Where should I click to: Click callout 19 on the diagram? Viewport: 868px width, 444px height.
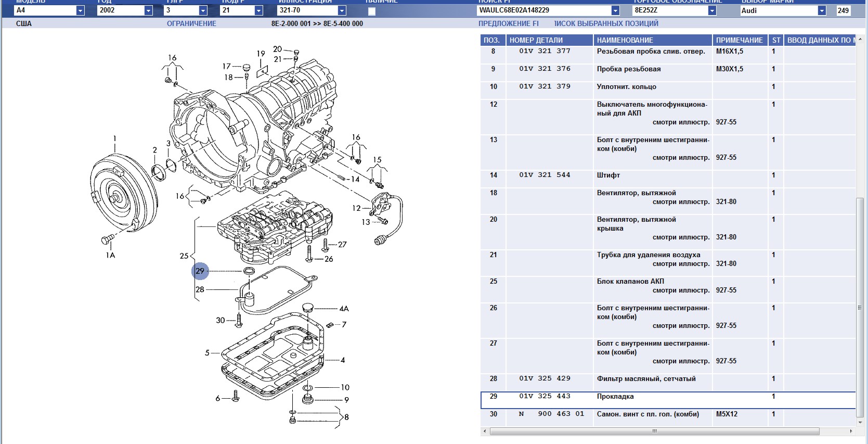tap(261, 54)
